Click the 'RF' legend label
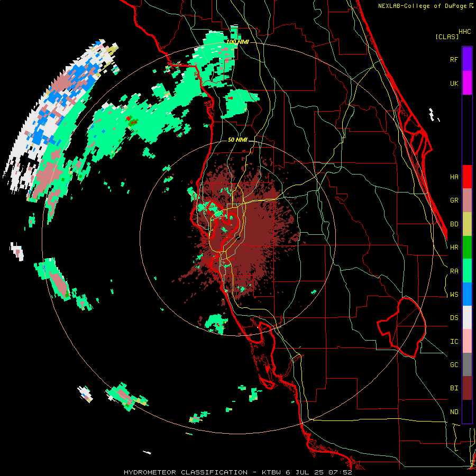 tap(454, 59)
